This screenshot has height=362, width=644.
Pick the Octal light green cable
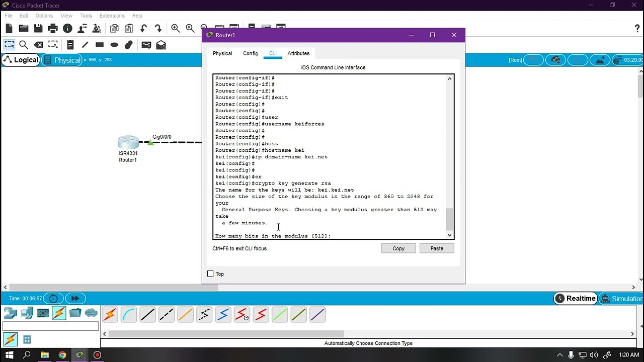pyautogui.click(x=280, y=315)
